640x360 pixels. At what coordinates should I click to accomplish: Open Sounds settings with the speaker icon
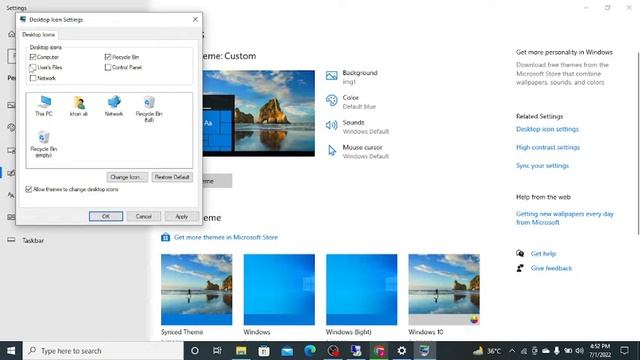(x=357, y=127)
